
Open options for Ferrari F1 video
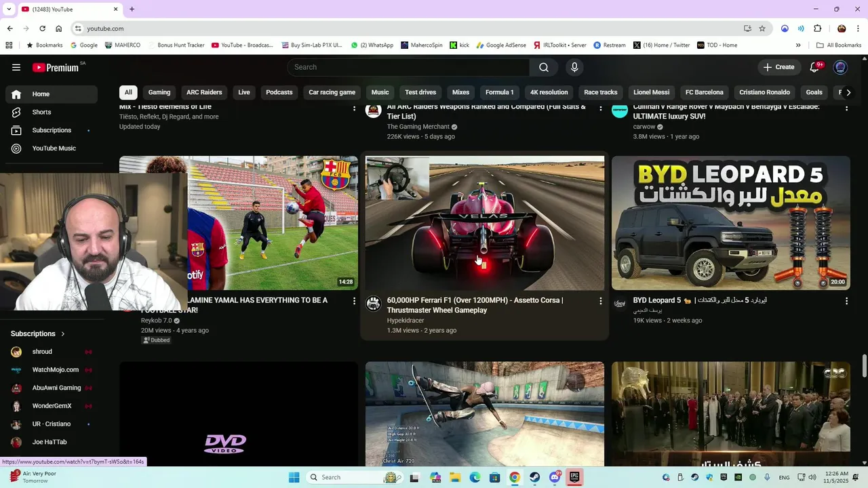point(600,301)
